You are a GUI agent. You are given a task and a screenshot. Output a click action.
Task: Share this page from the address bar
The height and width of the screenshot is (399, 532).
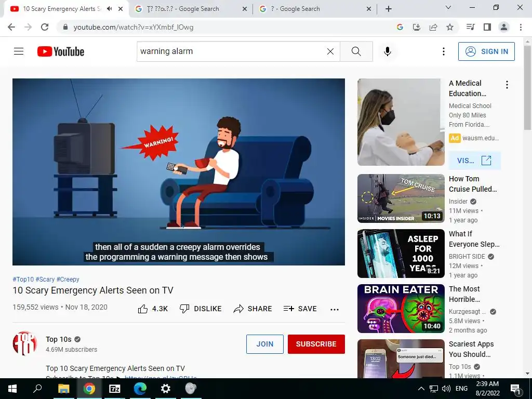coord(433,27)
